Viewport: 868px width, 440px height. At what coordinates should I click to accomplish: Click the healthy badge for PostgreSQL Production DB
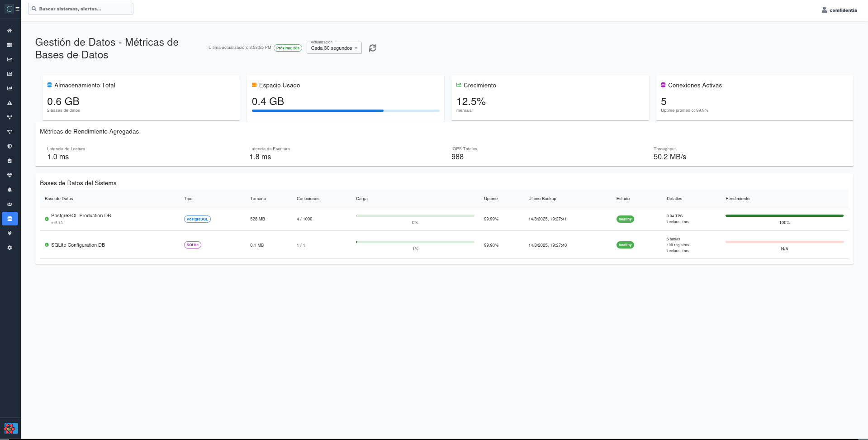click(x=625, y=219)
